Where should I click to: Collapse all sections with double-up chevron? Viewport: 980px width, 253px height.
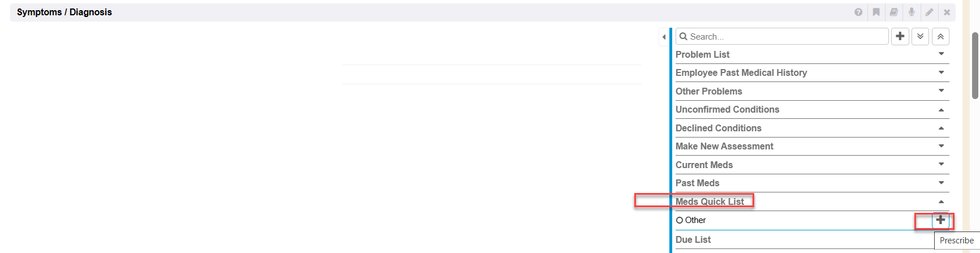point(940,36)
